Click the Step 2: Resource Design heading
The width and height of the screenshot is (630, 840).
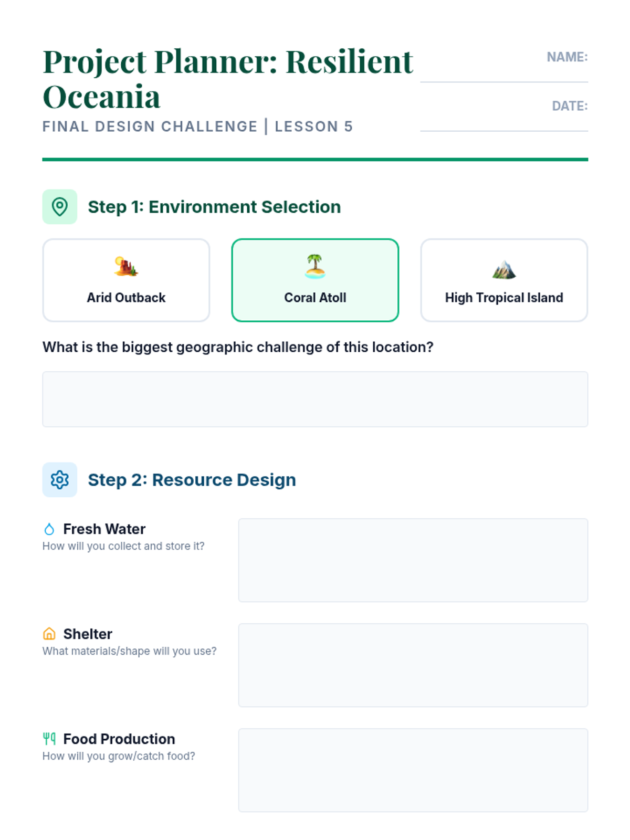click(192, 480)
